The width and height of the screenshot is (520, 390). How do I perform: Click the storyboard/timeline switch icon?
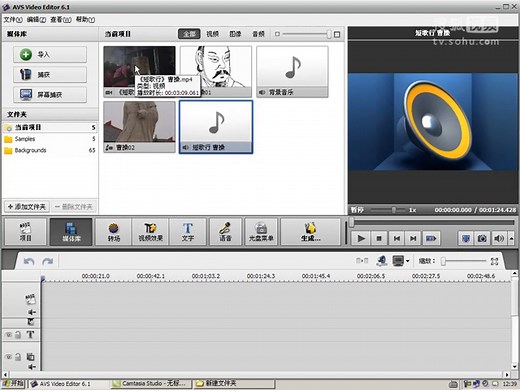(362, 260)
